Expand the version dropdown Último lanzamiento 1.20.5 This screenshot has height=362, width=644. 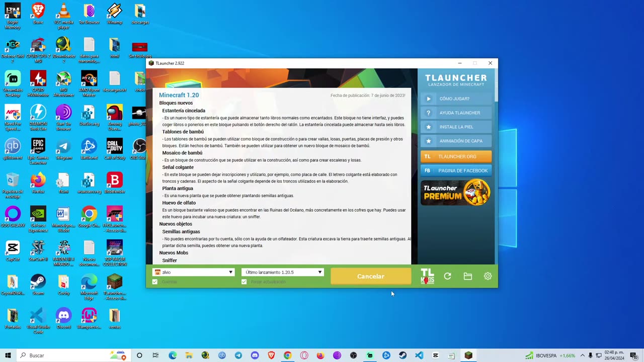(x=283, y=272)
